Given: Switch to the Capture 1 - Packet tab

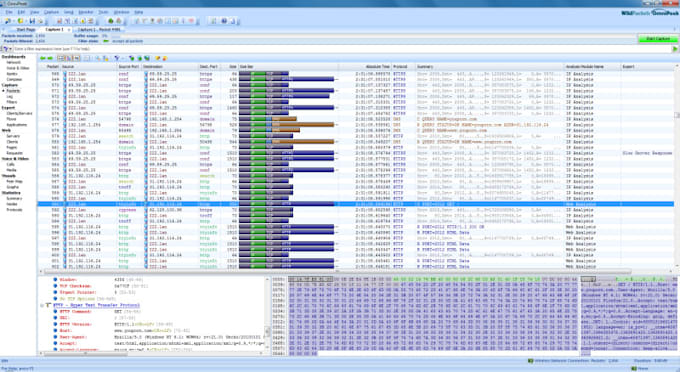Looking at the screenshot, I should coord(99,29).
